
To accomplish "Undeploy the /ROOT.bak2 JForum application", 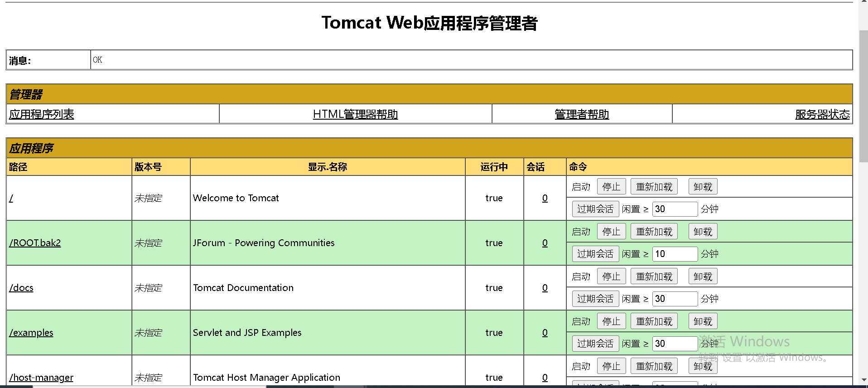I will 703,232.
